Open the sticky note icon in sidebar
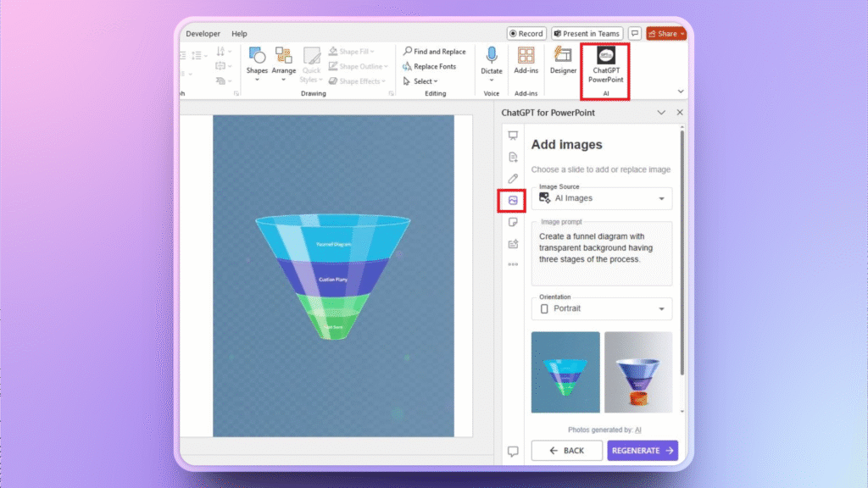868x488 pixels. click(512, 222)
